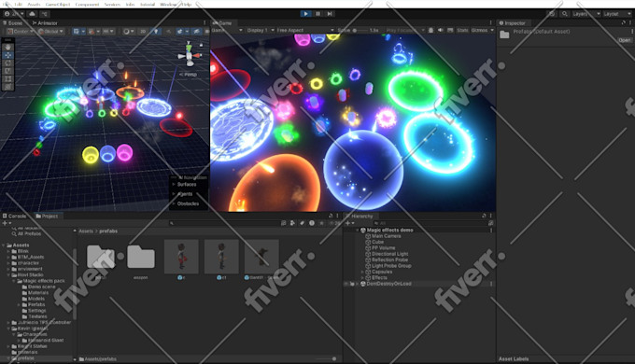Open the Layers dropdown
The image size is (635, 364).
586,14
